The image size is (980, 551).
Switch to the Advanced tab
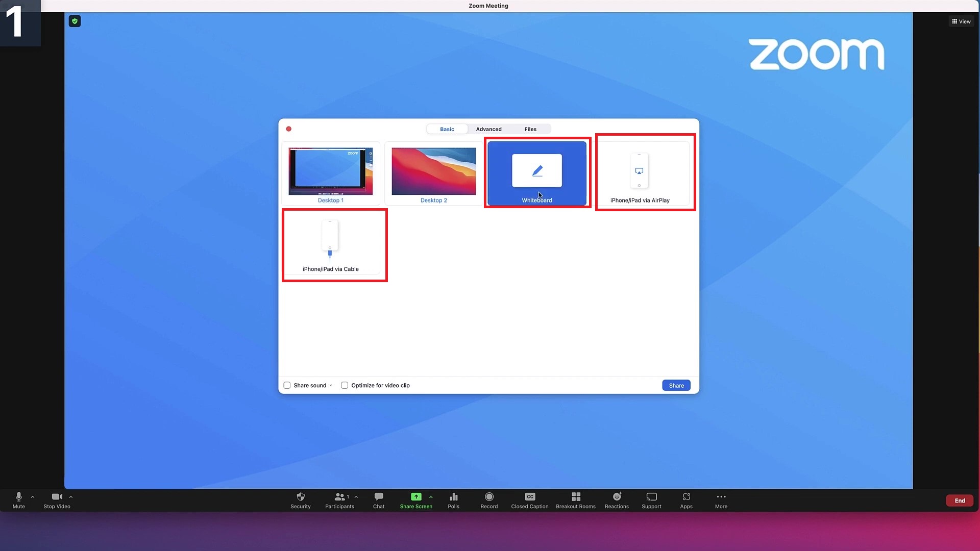(488, 129)
